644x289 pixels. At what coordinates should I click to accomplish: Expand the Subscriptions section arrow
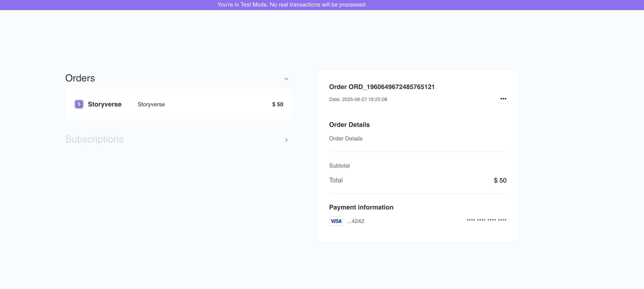(x=286, y=140)
